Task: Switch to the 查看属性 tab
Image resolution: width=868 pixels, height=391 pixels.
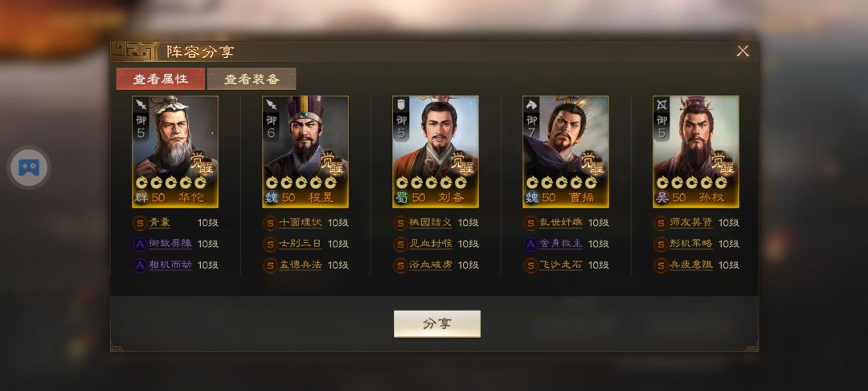Action: [161, 79]
